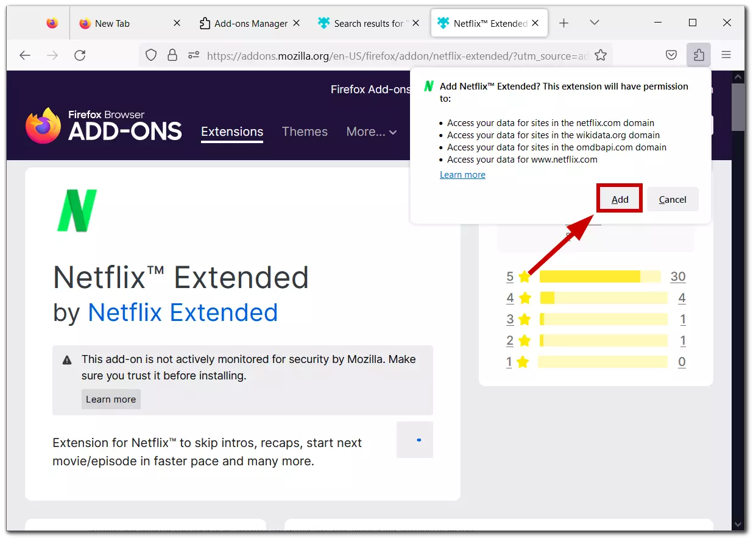Bookmark this page with the star
Screen dimensions: 756x542
tap(601, 55)
